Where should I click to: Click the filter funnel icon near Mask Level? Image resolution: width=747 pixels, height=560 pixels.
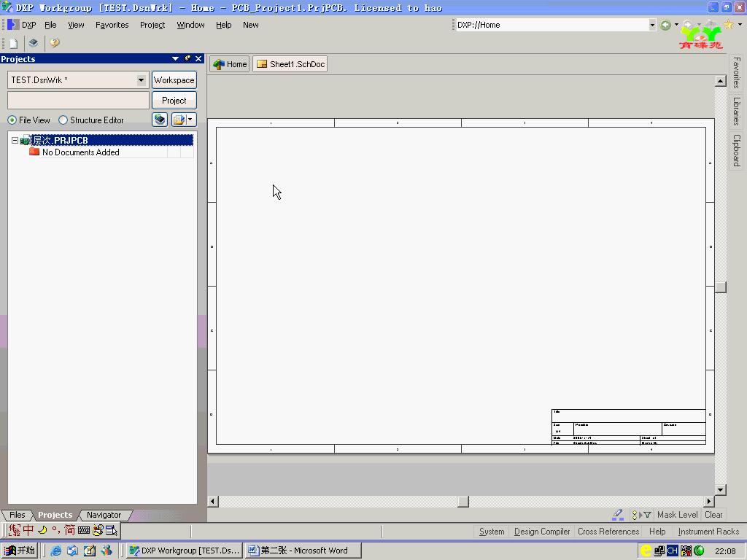coord(647,515)
